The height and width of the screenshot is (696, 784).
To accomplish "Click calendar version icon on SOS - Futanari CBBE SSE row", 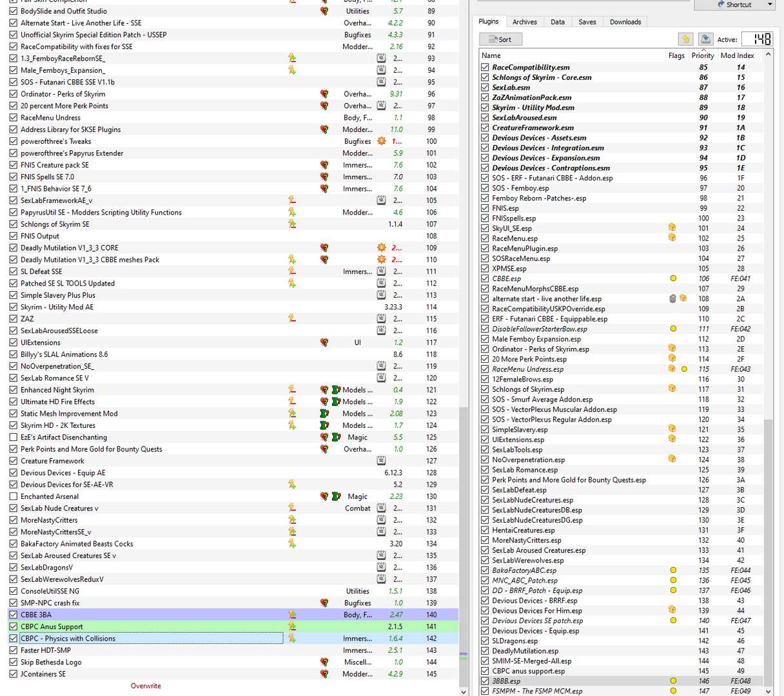I will [x=381, y=82].
